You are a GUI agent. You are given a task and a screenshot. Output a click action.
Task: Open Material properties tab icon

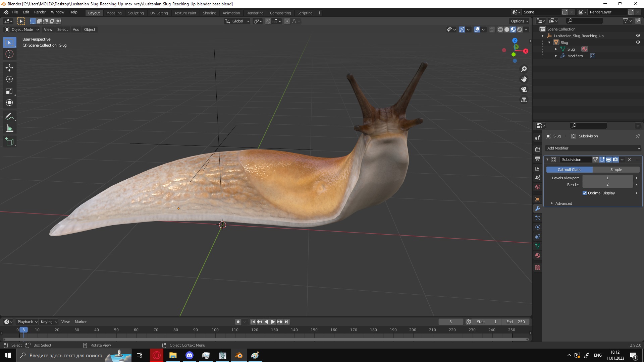(x=538, y=255)
